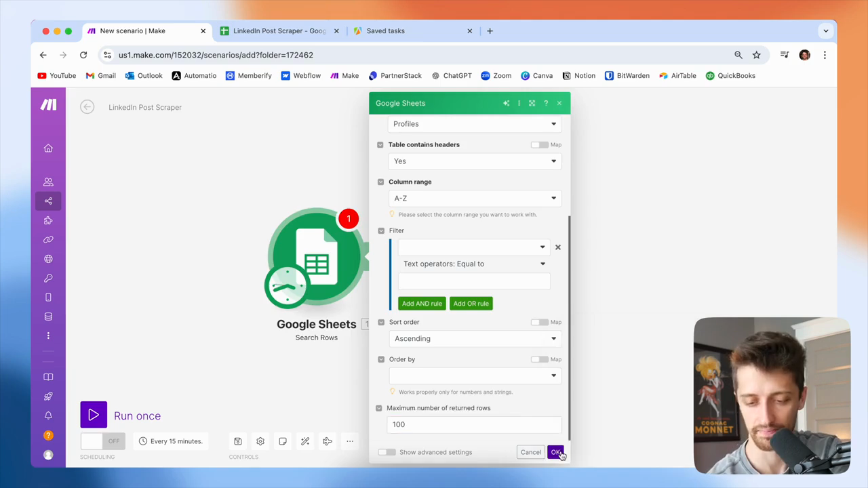Open the Make home dashboard icon
This screenshot has height=488, width=868.
[48, 148]
